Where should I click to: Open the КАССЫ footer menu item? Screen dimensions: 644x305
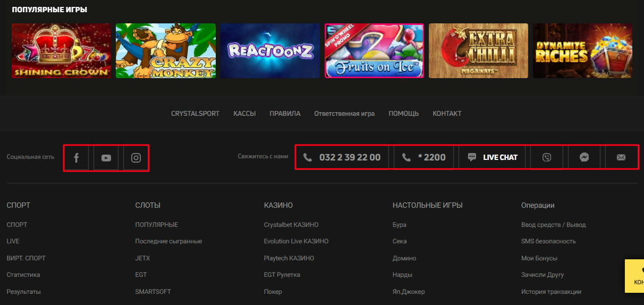(x=244, y=114)
